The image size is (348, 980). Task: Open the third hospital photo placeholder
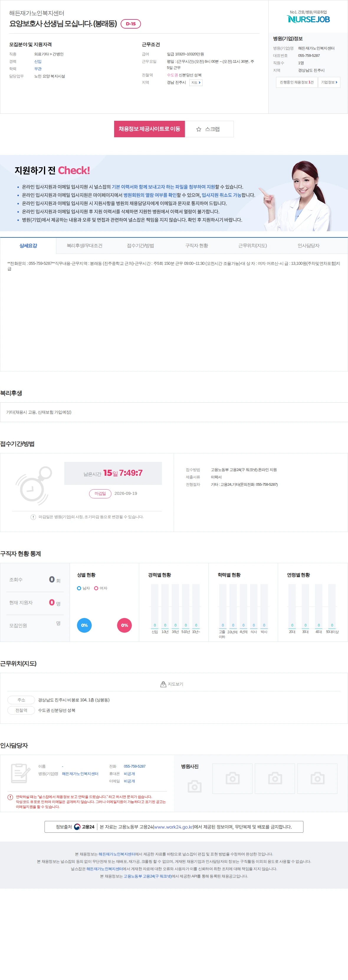coord(317,778)
